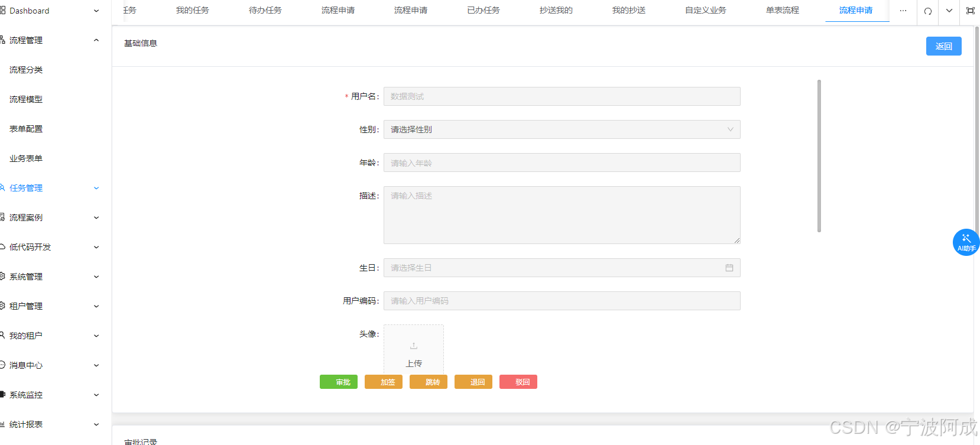
Task: Click the 系统监控 camera icon
Action: (2, 394)
